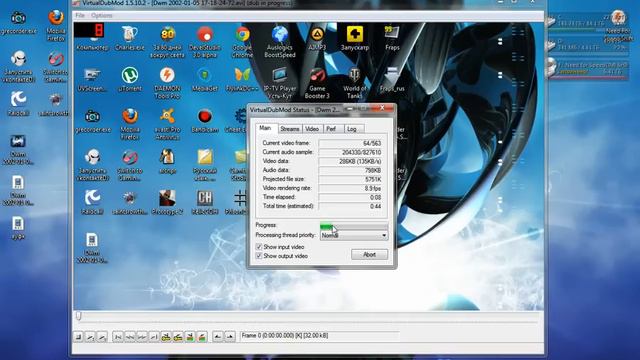This screenshot has width=640, height=360.
Task: Start output playback from the bottom toolbar
Action: coord(102,337)
